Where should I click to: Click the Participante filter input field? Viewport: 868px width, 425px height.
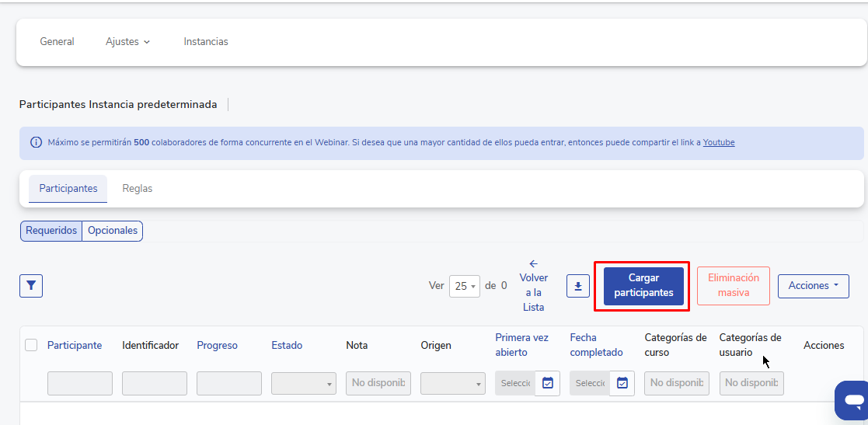click(x=79, y=383)
